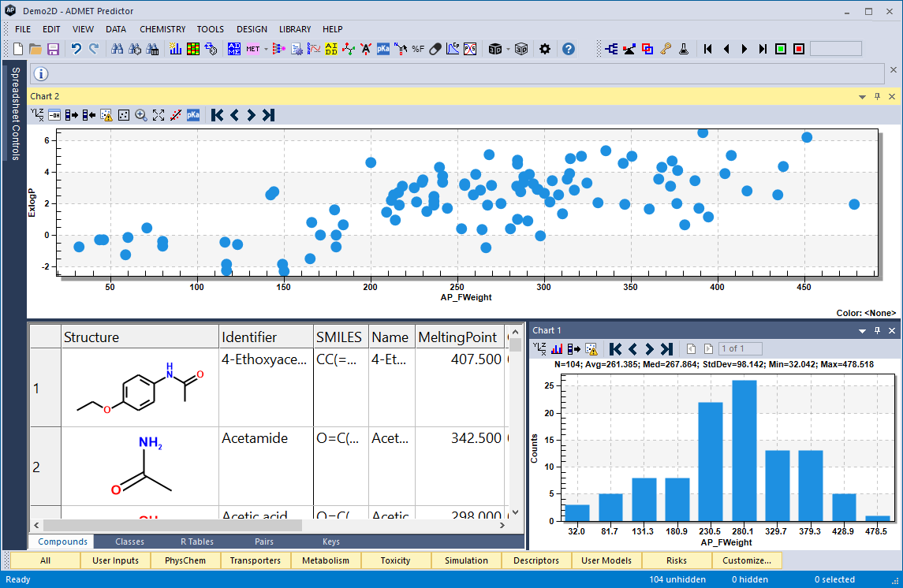Click the golden key icon in the toolbar
This screenshot has height=588, width=903.
point(666,50)
